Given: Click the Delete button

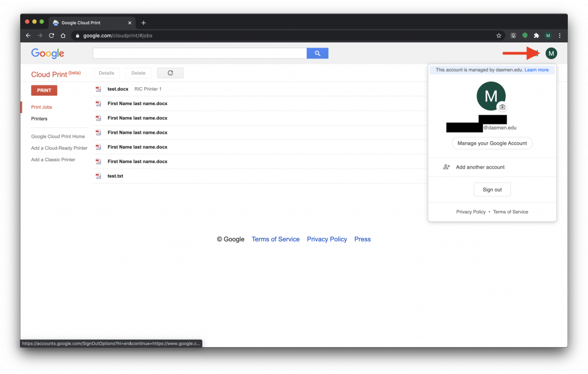Looking at the screenshot, I should tap(138, 73).
